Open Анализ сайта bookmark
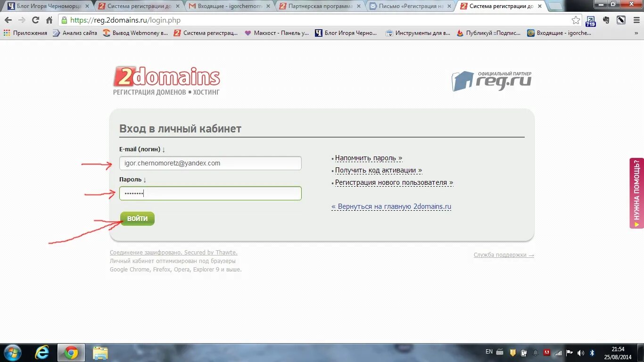The height and width of the screenshot is (362, 644). point(75,33)
